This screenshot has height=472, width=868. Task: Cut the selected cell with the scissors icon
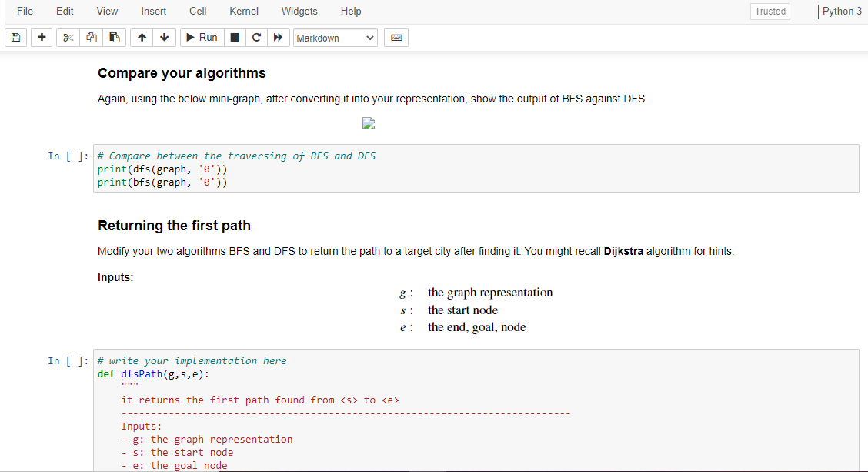pyautogui.click(x=68, y=37)
